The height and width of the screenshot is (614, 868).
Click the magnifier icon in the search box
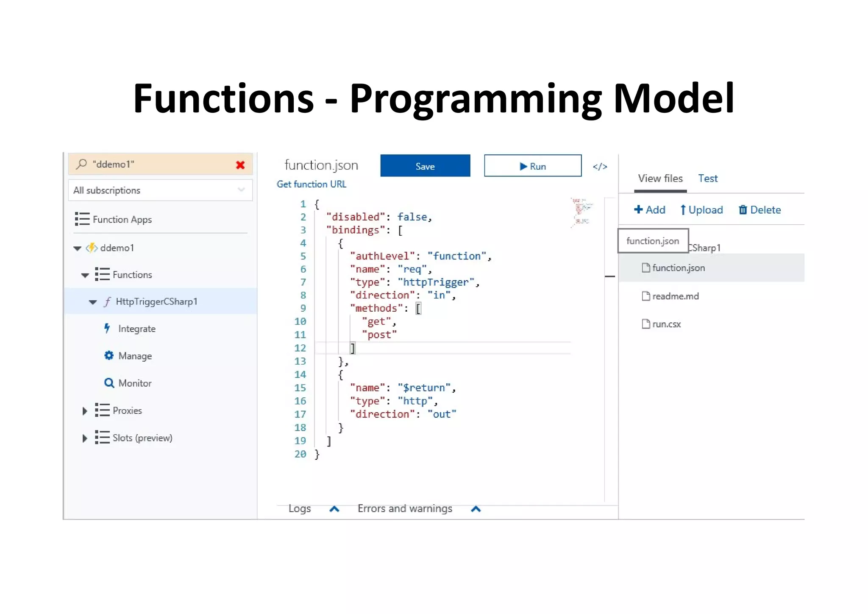81,164
